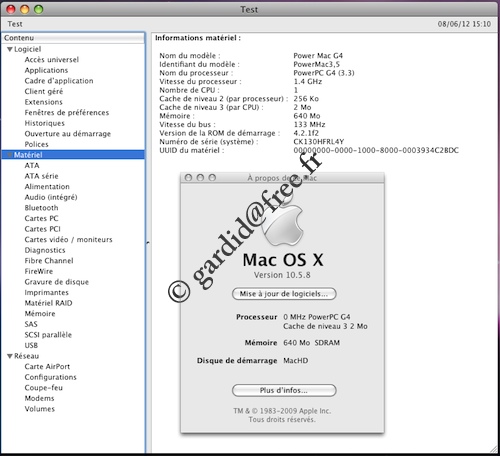Image resolution: width=500 pixels, height=456 pixels.
Task: Select Fibre Channel item
Action: click(x=49, y=261)
